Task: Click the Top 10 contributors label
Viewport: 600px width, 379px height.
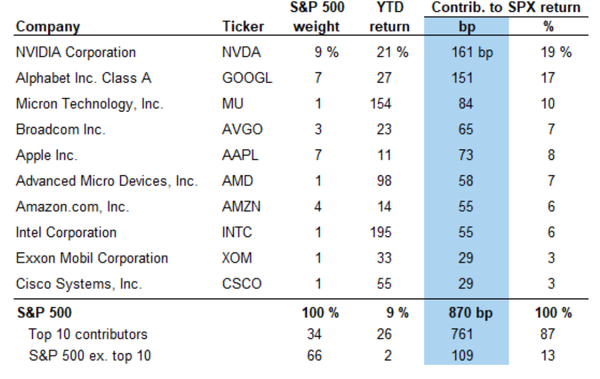Action: [x=88, y=334]
